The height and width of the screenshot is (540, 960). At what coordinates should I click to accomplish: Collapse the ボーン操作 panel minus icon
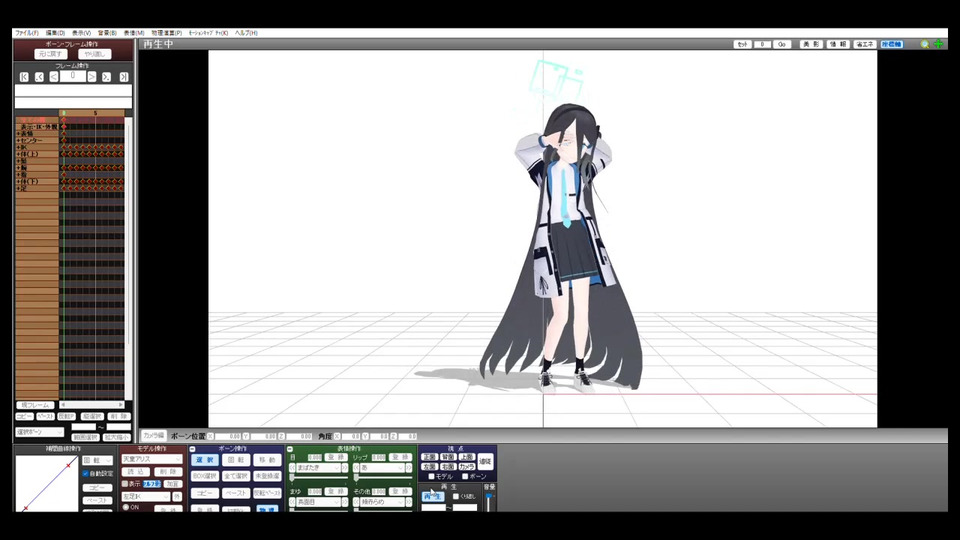(192, 449)
